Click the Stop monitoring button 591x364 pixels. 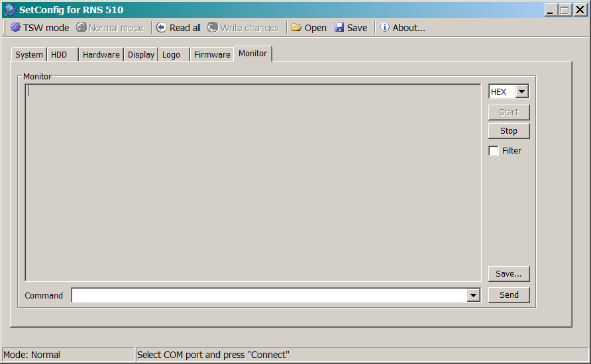click(509, 130)
